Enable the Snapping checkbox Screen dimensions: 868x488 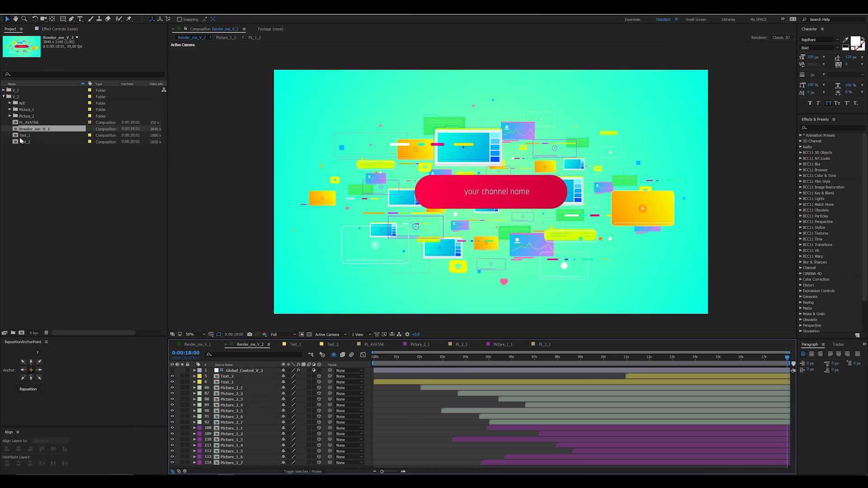pos(179,19)
